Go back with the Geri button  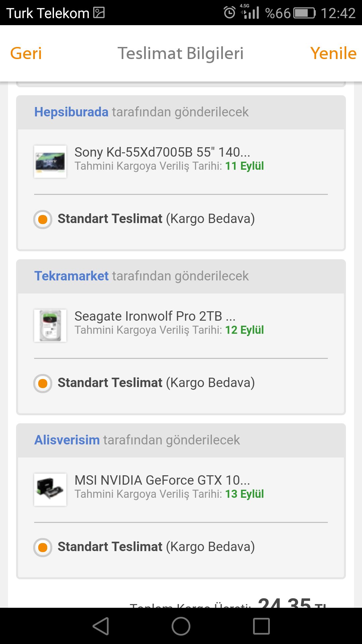26,53
